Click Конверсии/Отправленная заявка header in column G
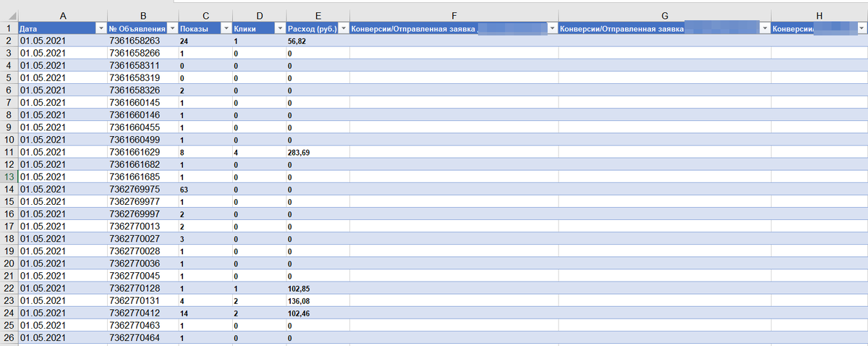The width and height of the screenshot is (868, 346). point(623,29)
